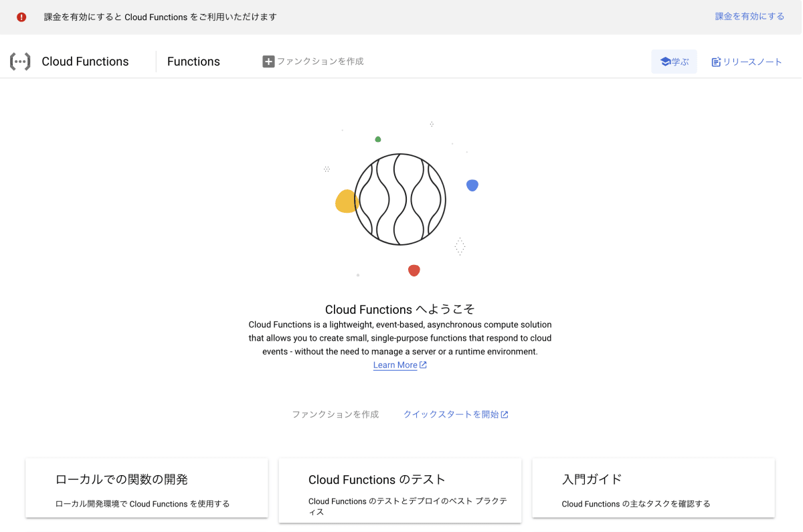Click the 課金を有効にする link in banner
The width and height of the screenshot is (803, 532).
point(749,17)
